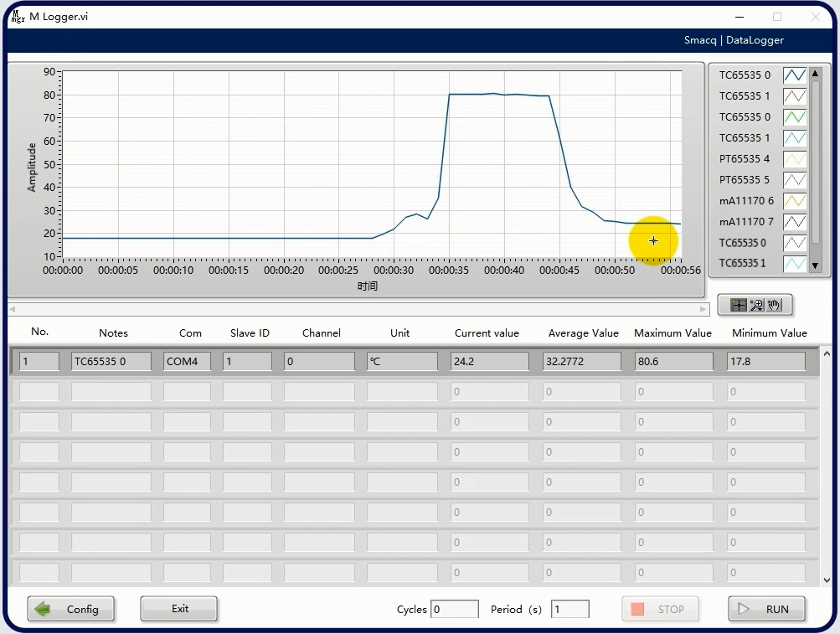Select the Average Value cell showing 32.2772

point(582,361)
